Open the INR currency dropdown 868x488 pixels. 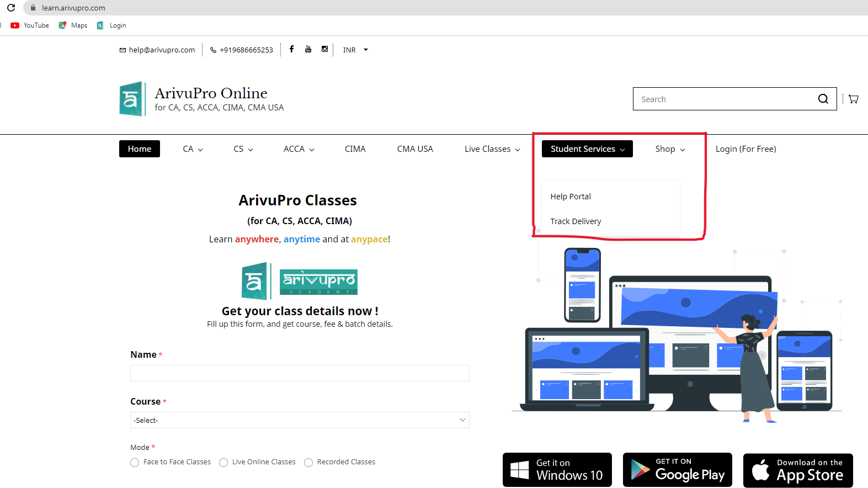355,50
